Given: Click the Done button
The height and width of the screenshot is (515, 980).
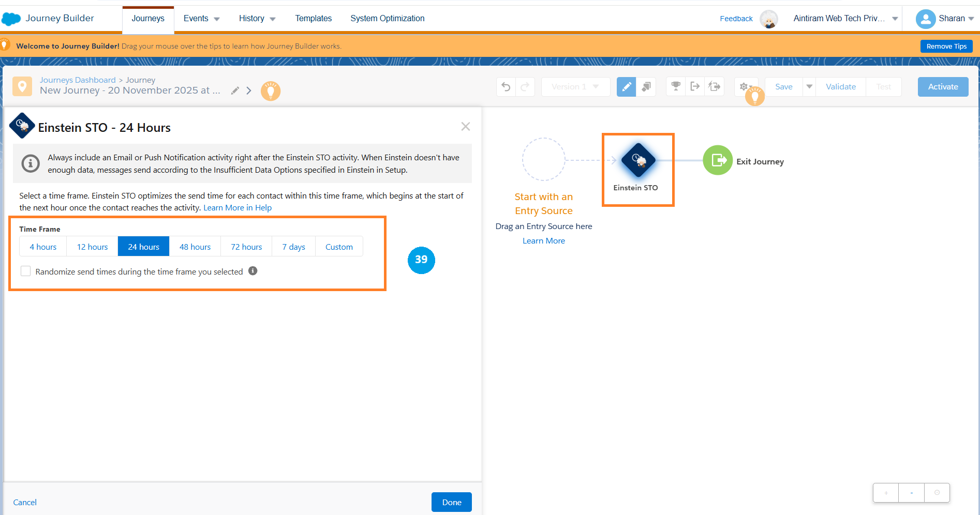Looking at the screenshot, I should pyautogui.click(x=451, y=502).
